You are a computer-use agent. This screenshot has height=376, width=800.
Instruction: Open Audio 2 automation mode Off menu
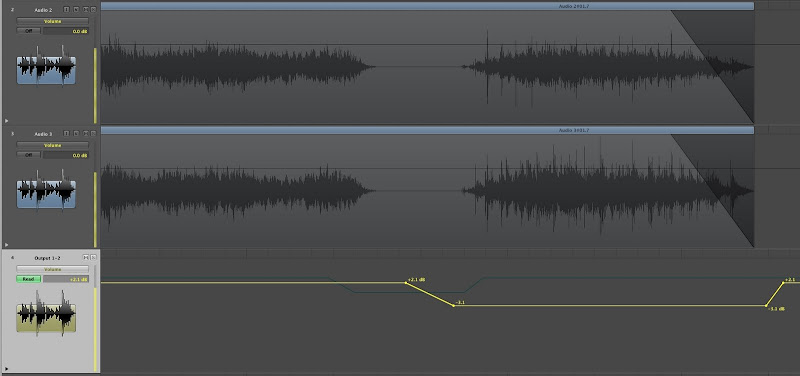click(x=29, y=31)
